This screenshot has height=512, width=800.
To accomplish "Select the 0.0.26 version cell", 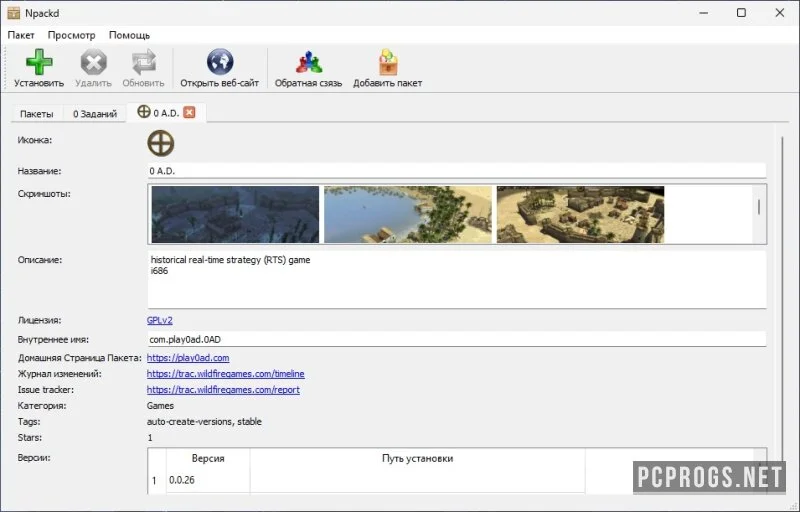I will [x=208, y=480].
